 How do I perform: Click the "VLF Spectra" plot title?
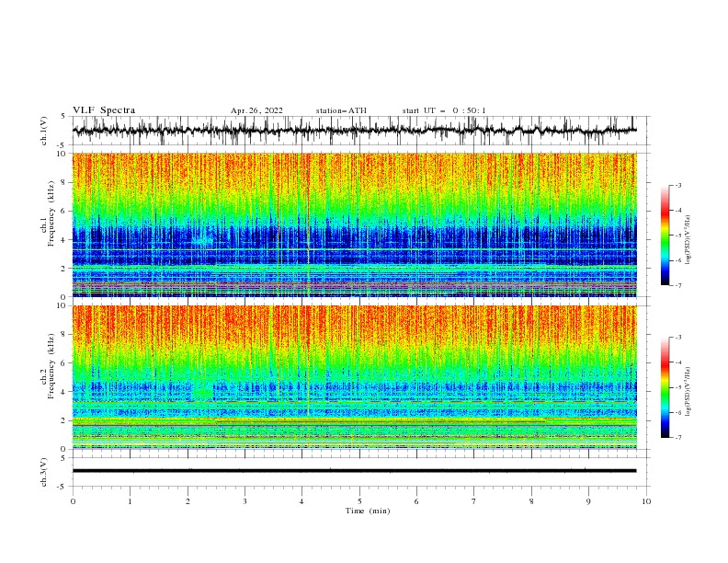[x=104, y=110]
